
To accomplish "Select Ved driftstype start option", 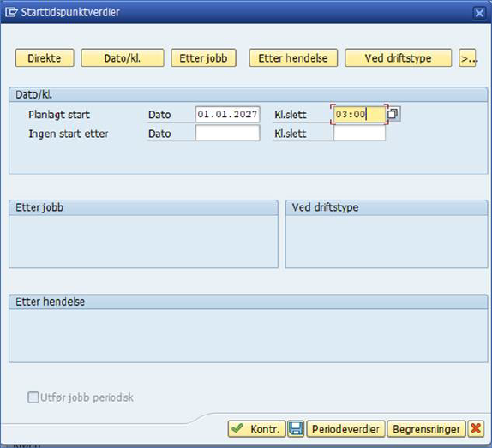I will 399,58.
